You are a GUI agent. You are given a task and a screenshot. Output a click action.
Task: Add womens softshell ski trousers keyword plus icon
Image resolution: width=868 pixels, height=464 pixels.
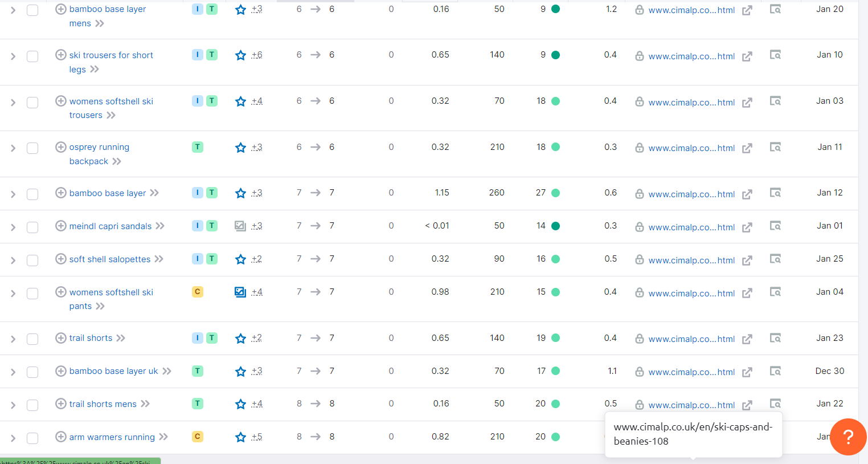(x=61, y=101)
